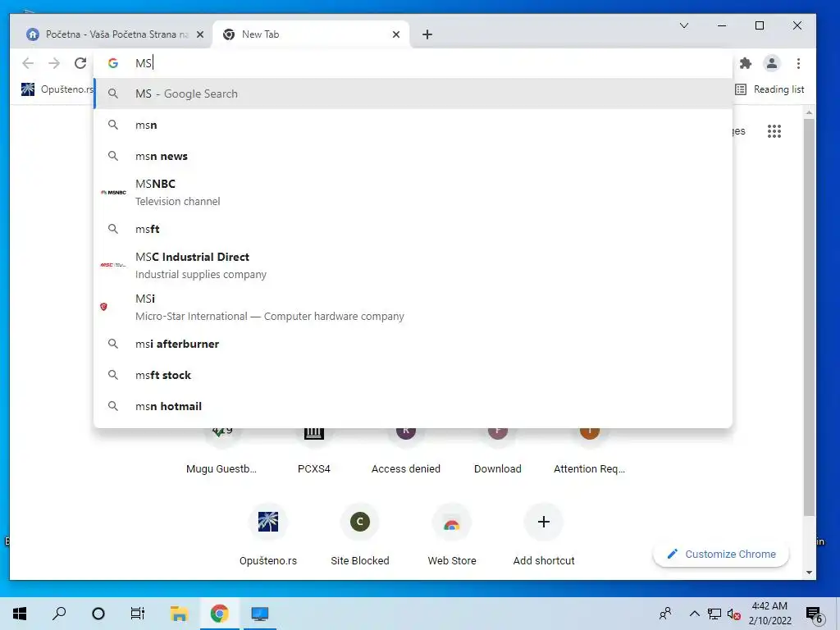Open the Windows Start menu
This screenshot has height=630, width=840.
(x=20, y=614)
